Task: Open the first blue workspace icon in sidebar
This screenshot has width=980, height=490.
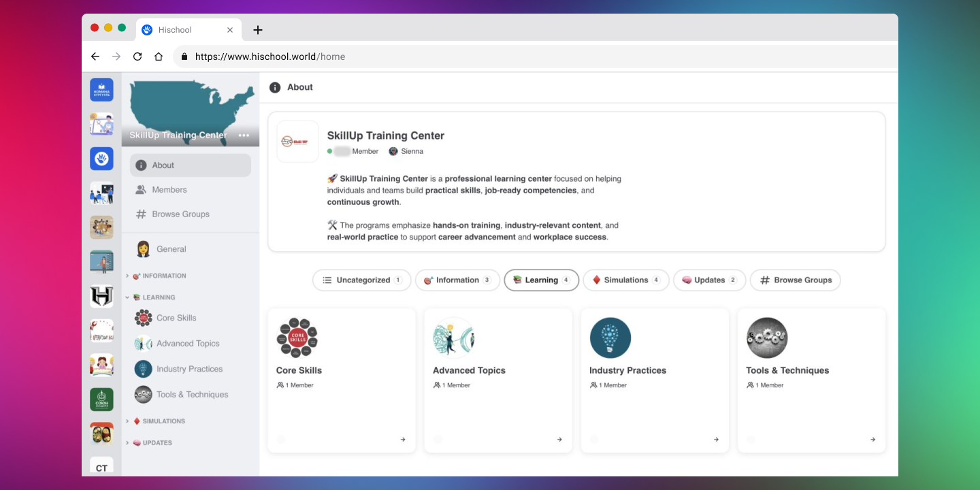Action: [x=101, y=90]
